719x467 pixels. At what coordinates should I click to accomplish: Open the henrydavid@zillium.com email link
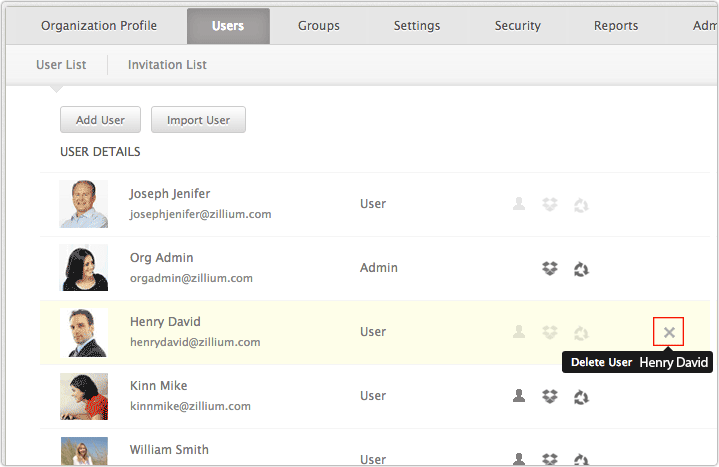pyautogui.click(x=195, y=342)
